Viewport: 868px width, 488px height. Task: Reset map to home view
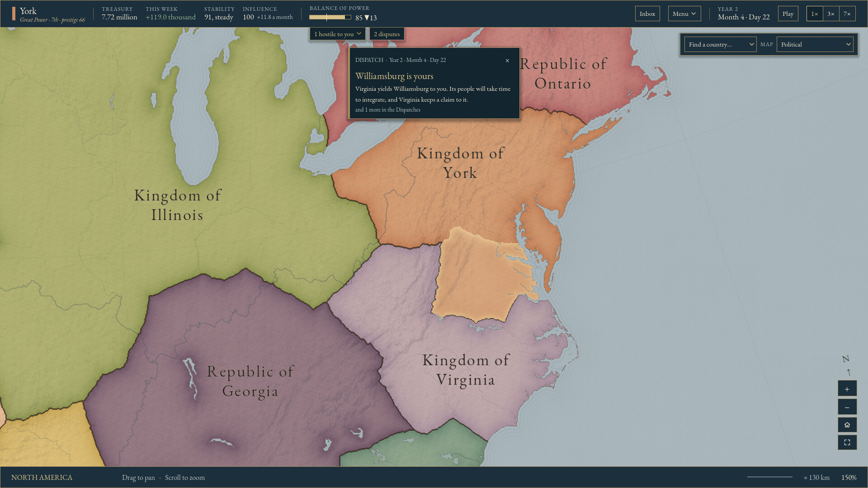tap(847, 425)
